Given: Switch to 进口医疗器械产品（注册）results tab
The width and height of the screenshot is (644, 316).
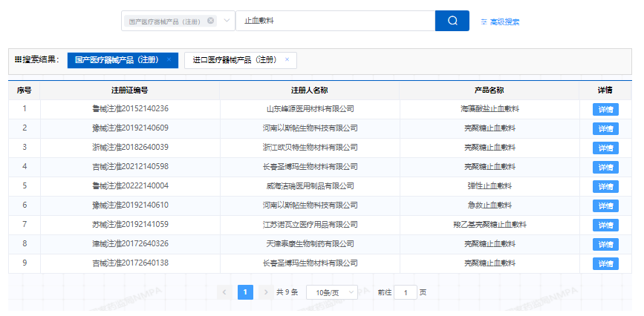Looking at the screenshot, I should tap(234, 59).
